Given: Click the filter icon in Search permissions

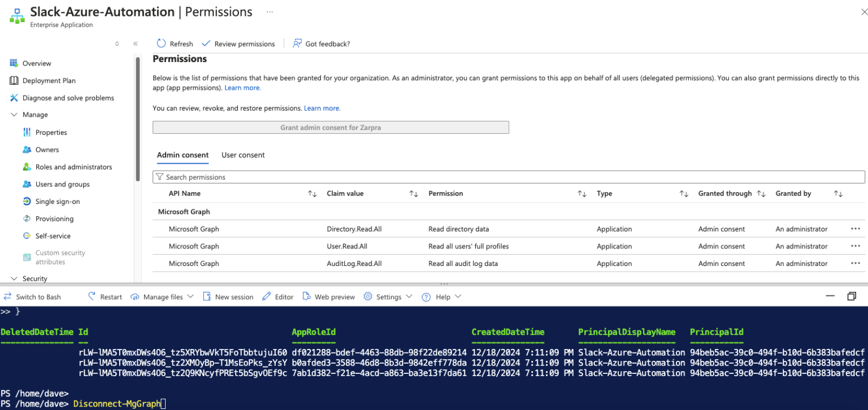Looking at the screenshot, I should coord(159,177).
